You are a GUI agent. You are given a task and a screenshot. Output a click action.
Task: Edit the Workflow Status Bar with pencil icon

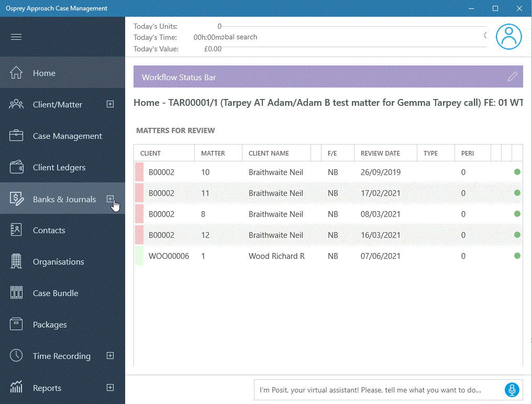coord(512,77)
